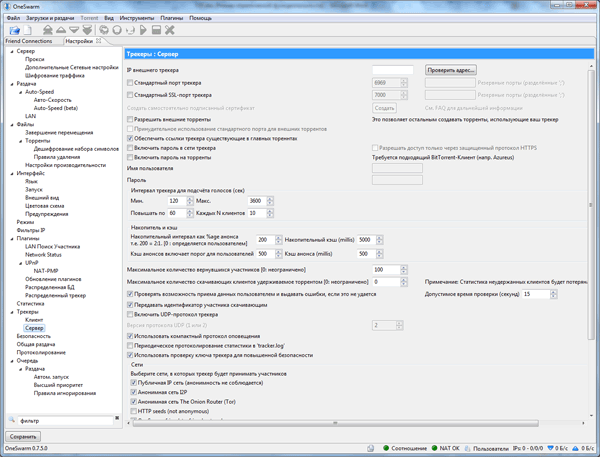Click the Мин. interval spinner arrows

coord(190,201)
